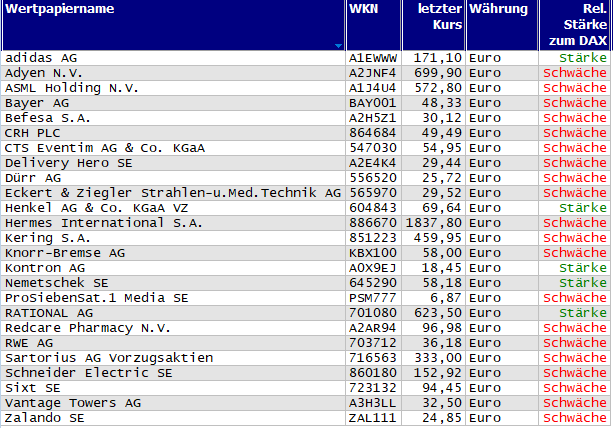The width and height of the screenshot is (613, 428).
Task: Click WKN value KBX100
Action: (x=373, y=253)
